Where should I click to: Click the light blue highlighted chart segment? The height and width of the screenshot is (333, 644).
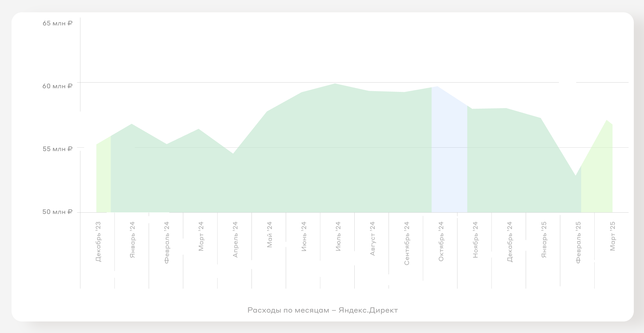tap(449, 157)
